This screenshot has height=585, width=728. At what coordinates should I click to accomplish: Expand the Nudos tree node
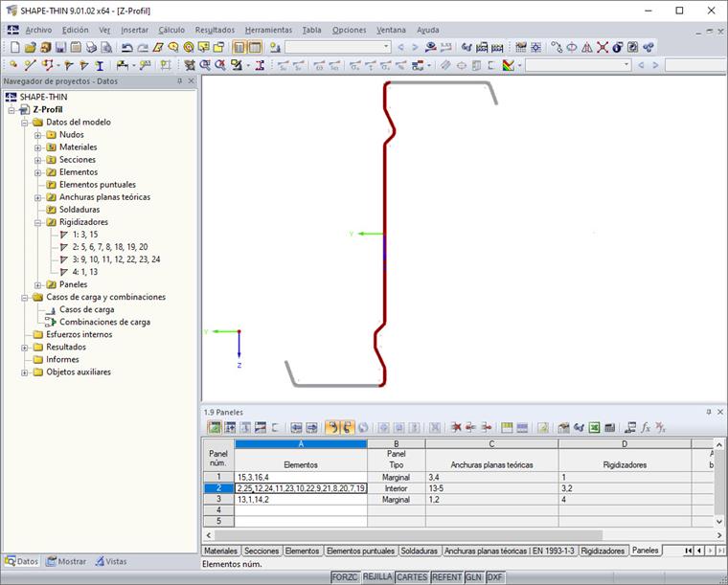click(x=38, y=135)
